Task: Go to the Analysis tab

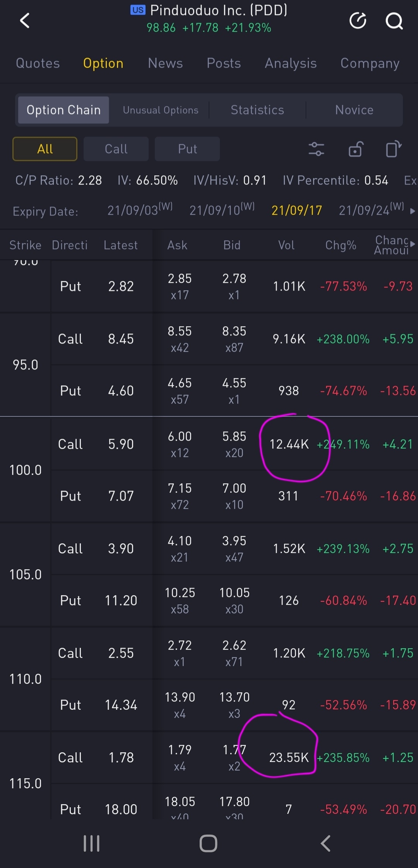Action: (x=291, y=63)
